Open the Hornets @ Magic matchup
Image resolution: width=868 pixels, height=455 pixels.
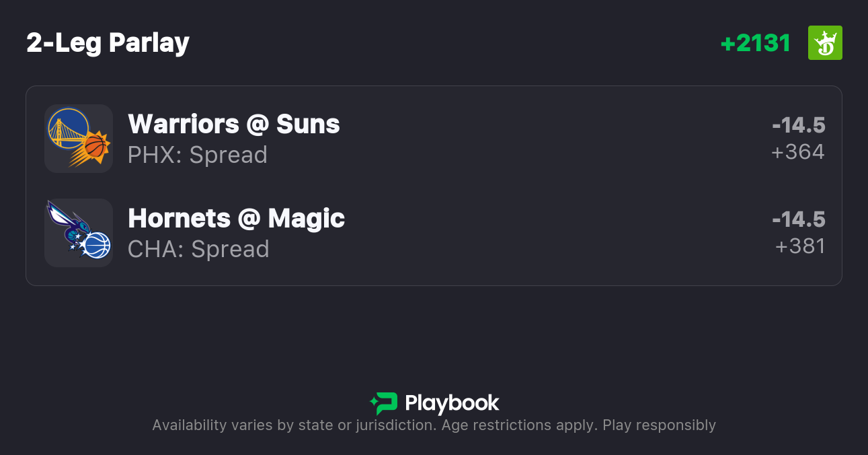click(x=236, y=218)
